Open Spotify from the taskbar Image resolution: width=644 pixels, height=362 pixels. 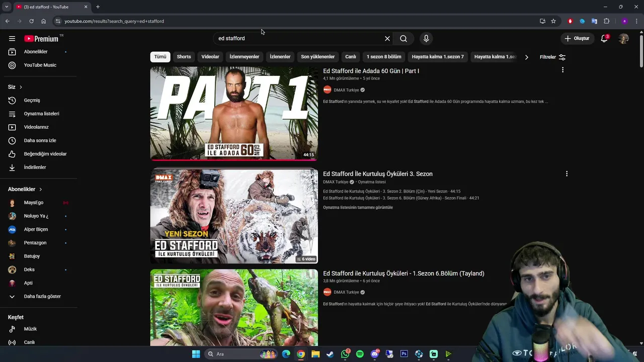click(x=360, y=354)
